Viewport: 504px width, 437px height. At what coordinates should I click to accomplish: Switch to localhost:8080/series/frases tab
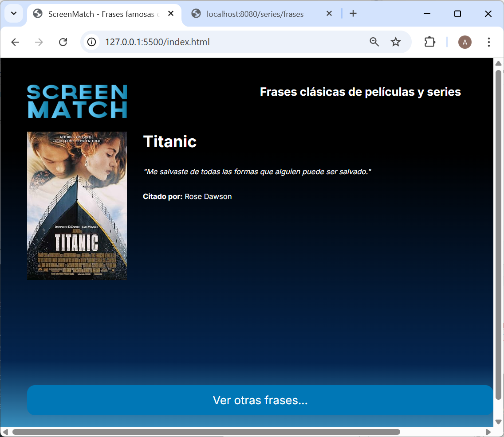[255, 14]
